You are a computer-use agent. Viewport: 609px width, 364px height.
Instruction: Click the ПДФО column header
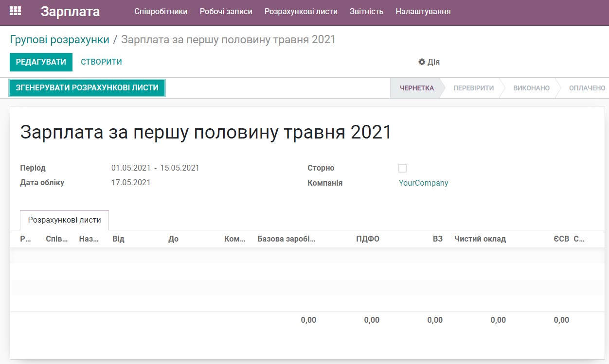(x=368, y=239)
